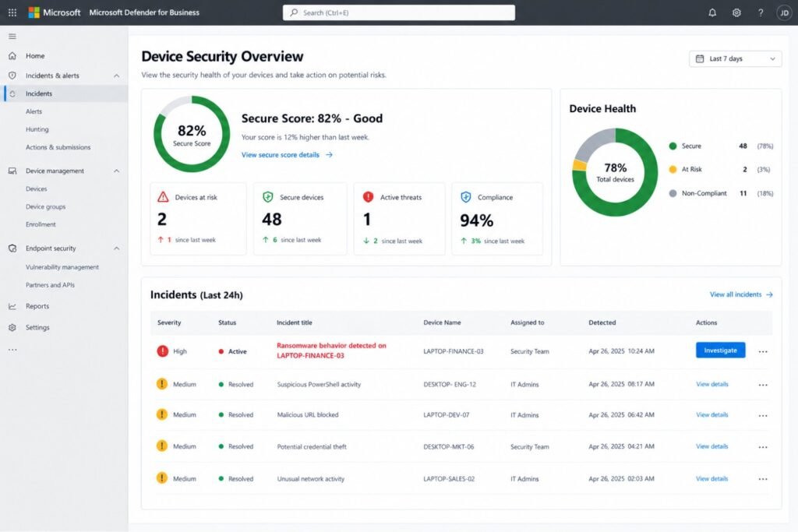The width and height of the screenshot is (798, 532).
Task: Click the Non-Compliant gray legend dot
Action: tap(673, 193)
